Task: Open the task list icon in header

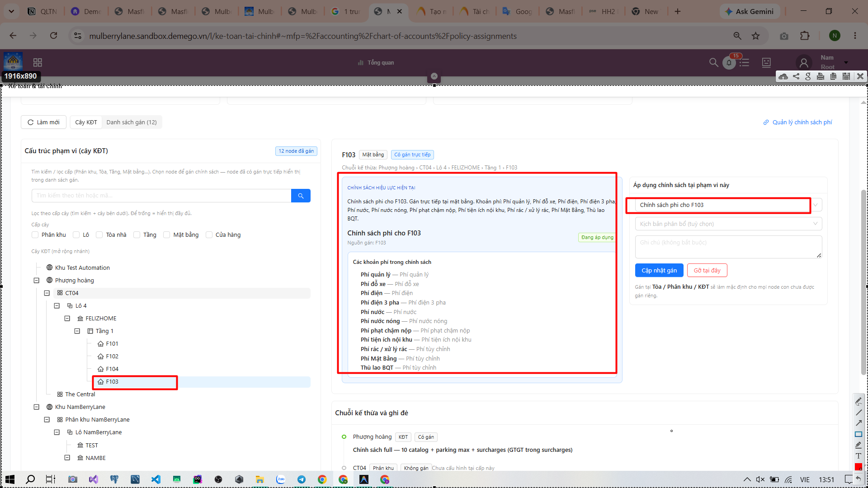Action: click(744, 62)
